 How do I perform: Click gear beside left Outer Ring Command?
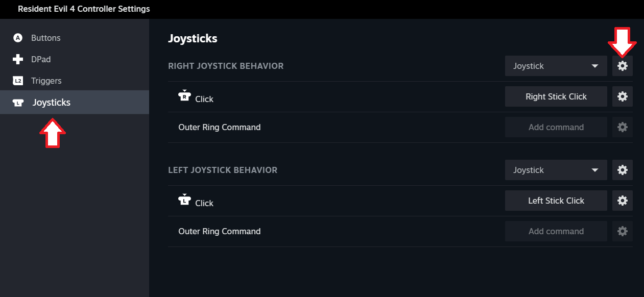(x=622, y=231)
